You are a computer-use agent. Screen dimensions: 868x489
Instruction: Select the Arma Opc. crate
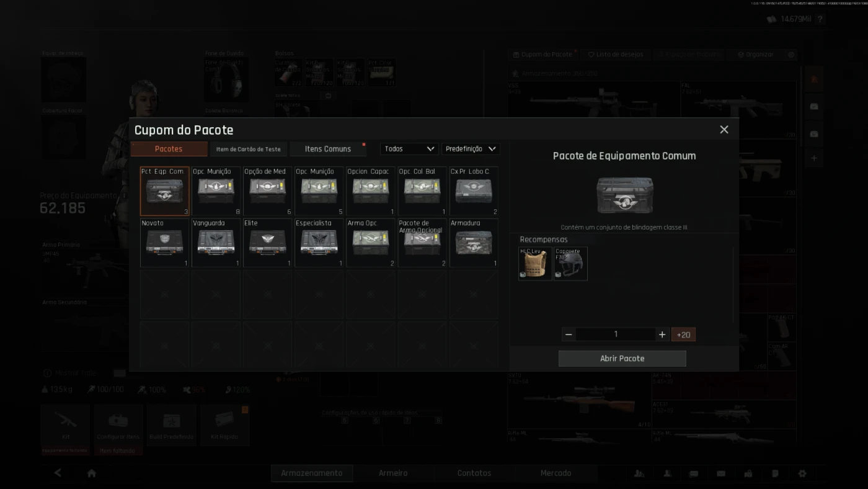click(x=371, y=243)
